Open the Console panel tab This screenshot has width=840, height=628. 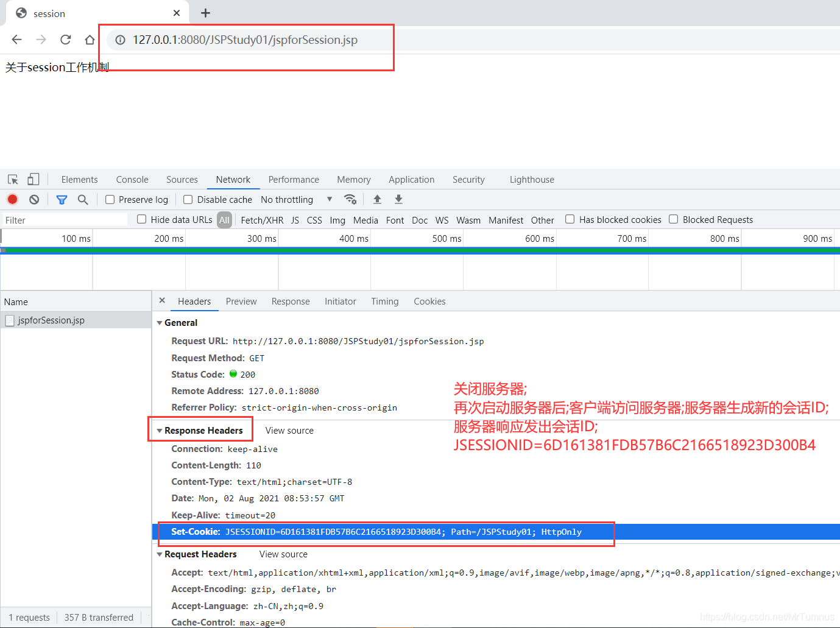[x=132, y=180]
